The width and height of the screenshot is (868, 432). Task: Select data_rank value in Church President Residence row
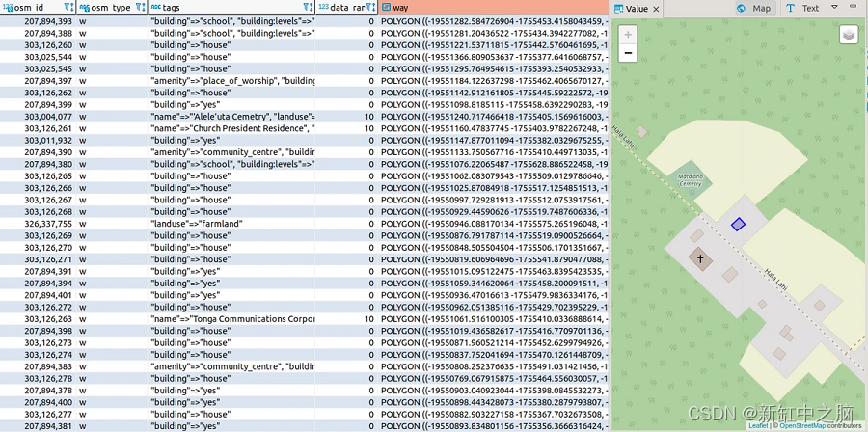coord(347,128)
